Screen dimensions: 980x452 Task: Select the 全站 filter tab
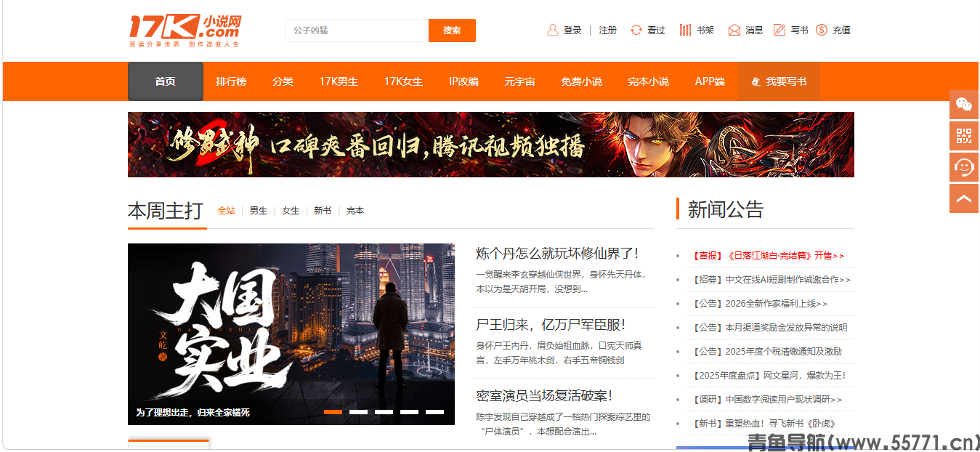coord(226,211)
